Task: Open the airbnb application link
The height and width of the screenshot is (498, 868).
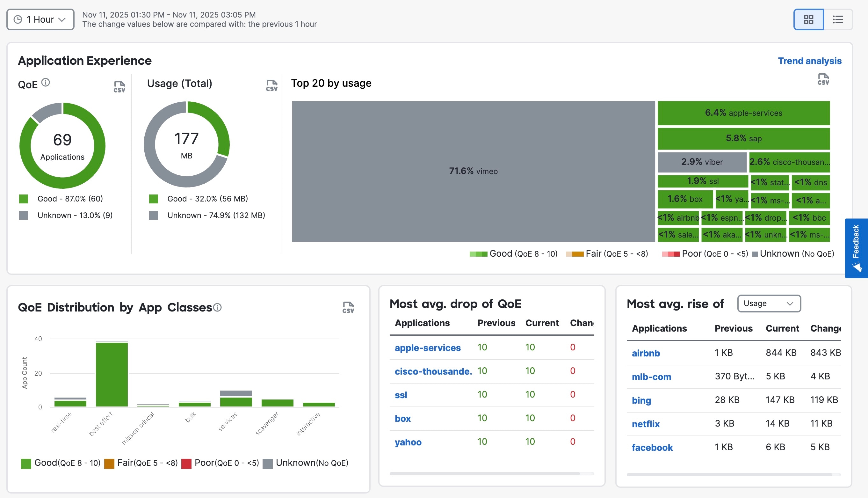Action: tap(646, 353)
